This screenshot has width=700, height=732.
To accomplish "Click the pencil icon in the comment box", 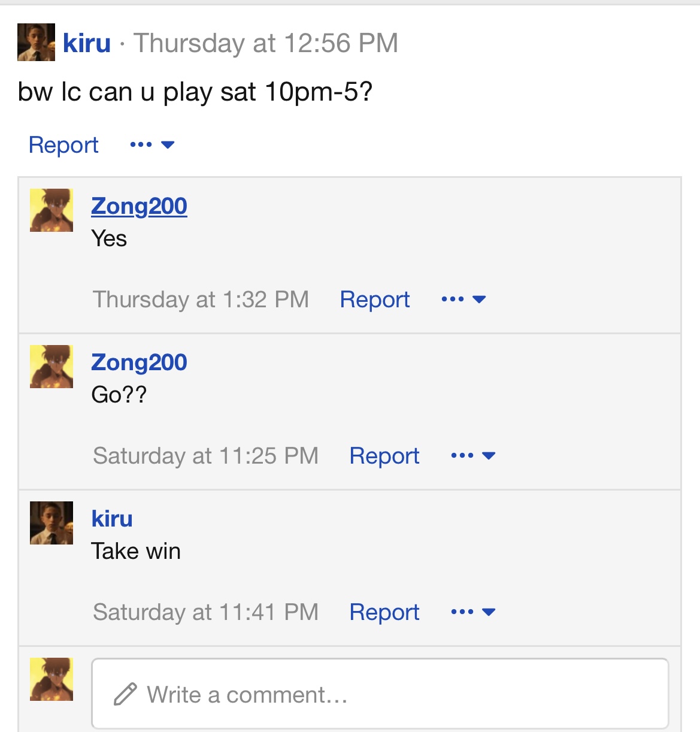I will click(x=125, y=695).
